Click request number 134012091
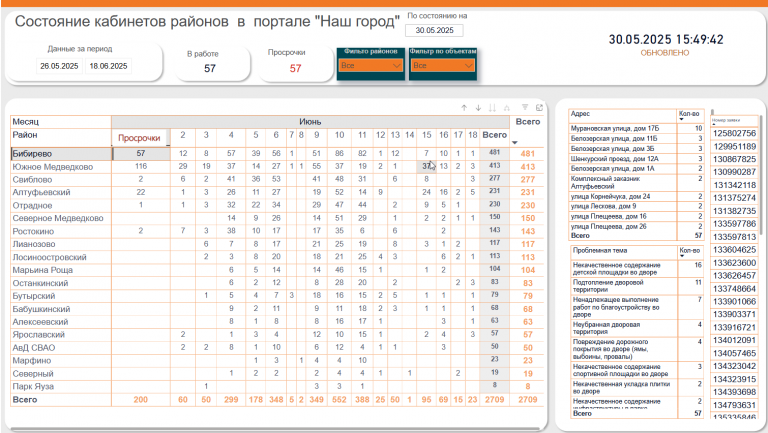The height and width of the screenshot is (433, 768). [734, 340]
